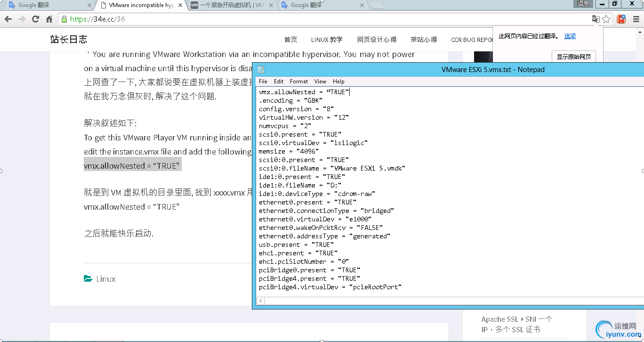Image resolution: width=644 pixels, height=342 pixels.
Task: Open the Notepad Edit menu
Action: coord(279,81)
